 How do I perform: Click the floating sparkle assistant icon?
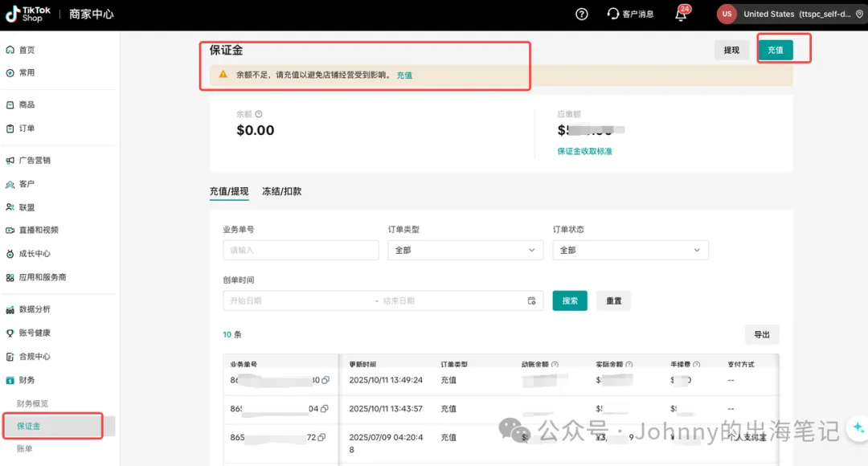858,427
